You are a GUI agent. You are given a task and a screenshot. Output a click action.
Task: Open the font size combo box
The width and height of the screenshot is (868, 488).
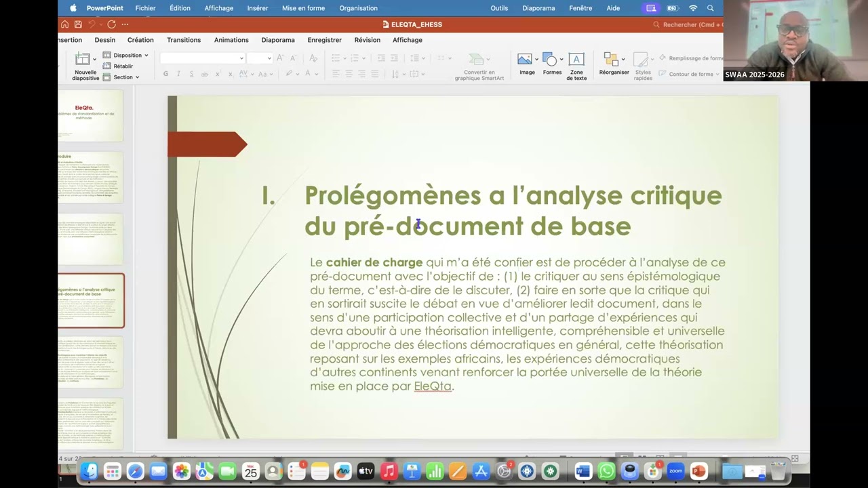click(x=259, y=58)
